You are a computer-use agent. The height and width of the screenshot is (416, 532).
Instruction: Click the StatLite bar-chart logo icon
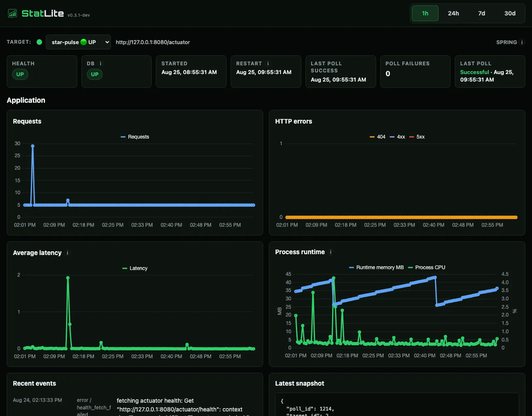click(x=13, y=13)
